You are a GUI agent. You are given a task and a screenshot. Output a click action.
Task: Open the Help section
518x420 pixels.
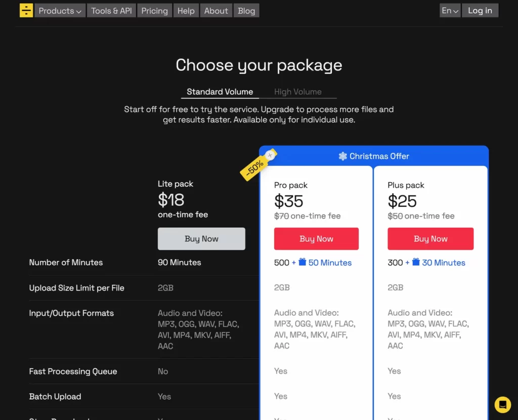click(186, 10)
